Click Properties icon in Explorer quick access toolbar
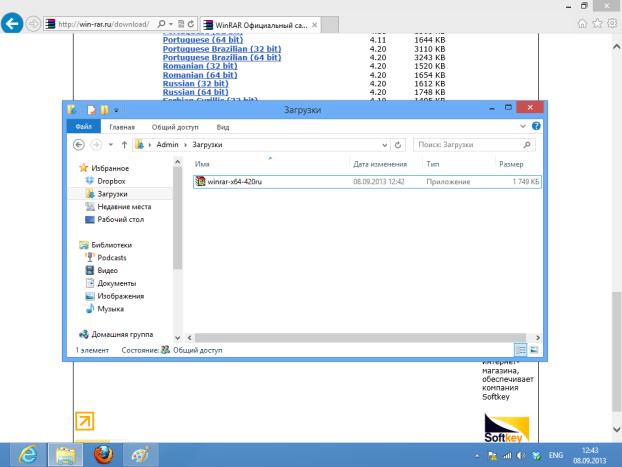Viewport: 622px width, 467px height. [x=92, y=110]
